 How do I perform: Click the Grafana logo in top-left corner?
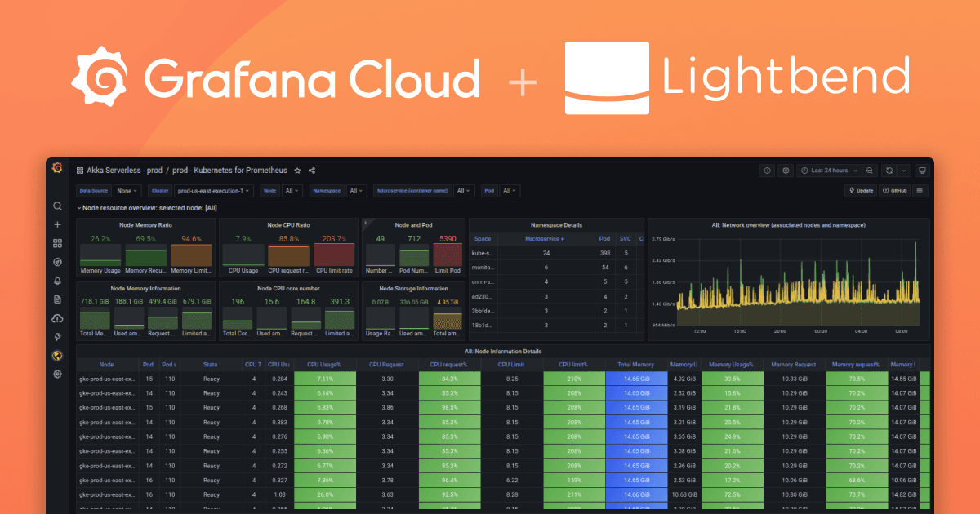pyautogui.click(x=57, y=170)
